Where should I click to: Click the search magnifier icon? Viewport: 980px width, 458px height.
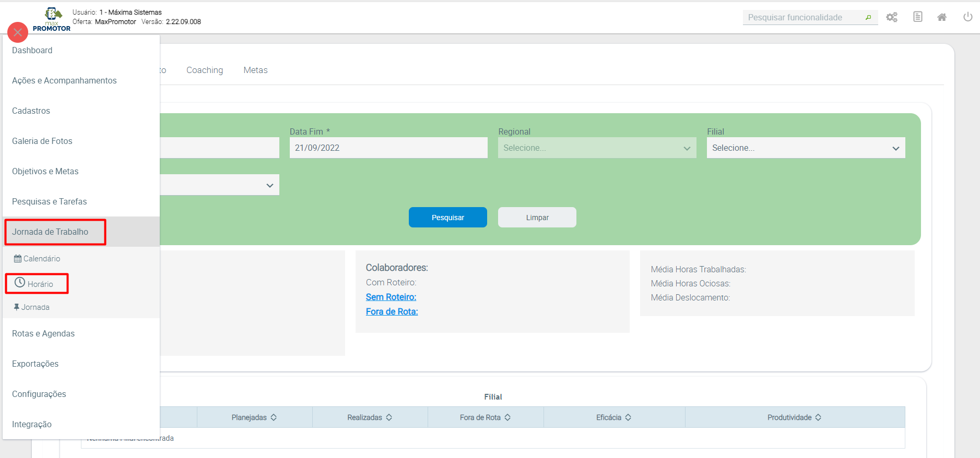868,17
